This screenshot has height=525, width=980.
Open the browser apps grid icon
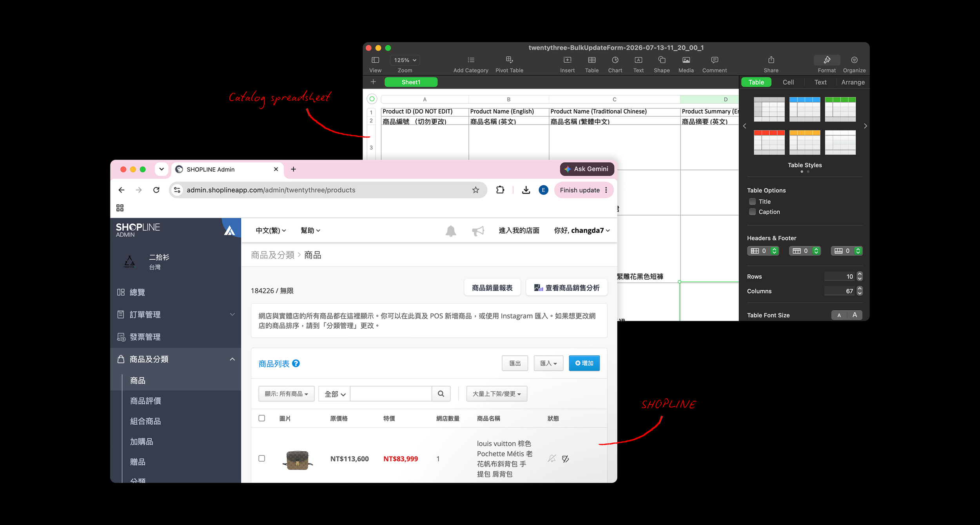(x=120, y=208)
